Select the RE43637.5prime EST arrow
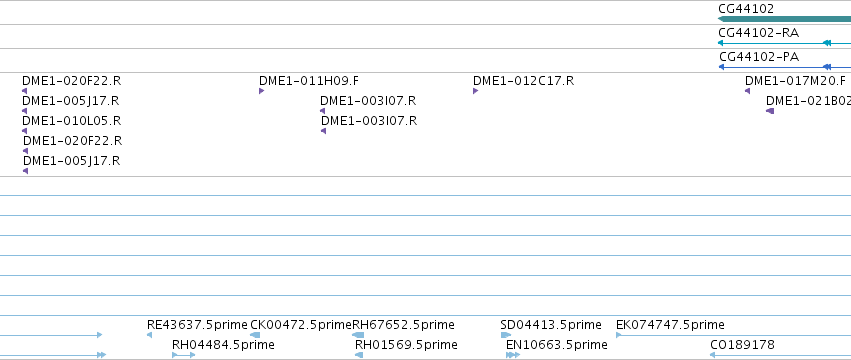The width and height of the screenshot is (851, 360). [x=149, y=335]
